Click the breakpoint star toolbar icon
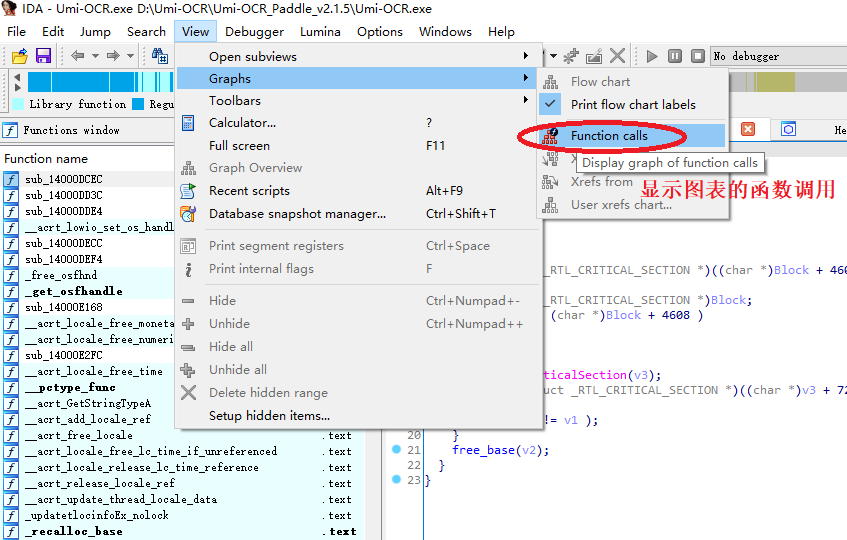The image size is (847, 540). click(x=571, y=56)
